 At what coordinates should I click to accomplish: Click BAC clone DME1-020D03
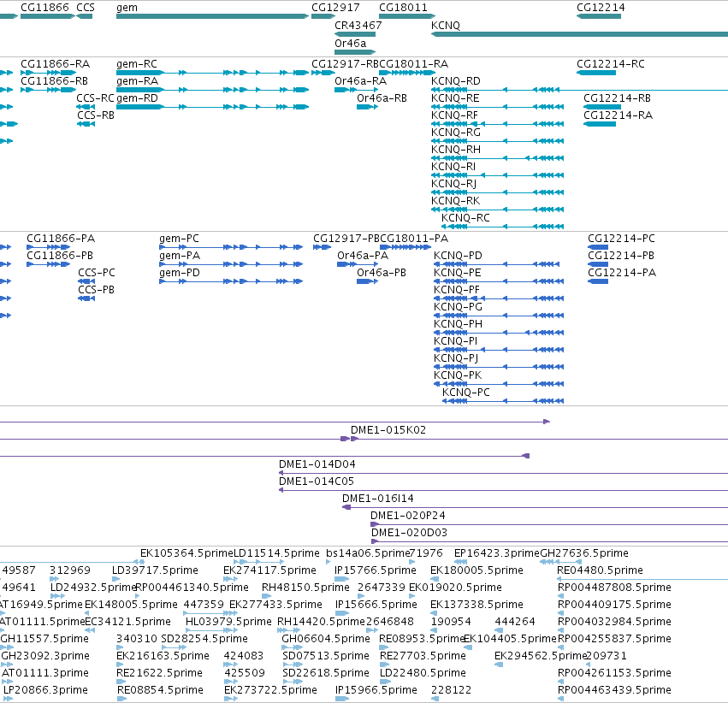[550, 541]
